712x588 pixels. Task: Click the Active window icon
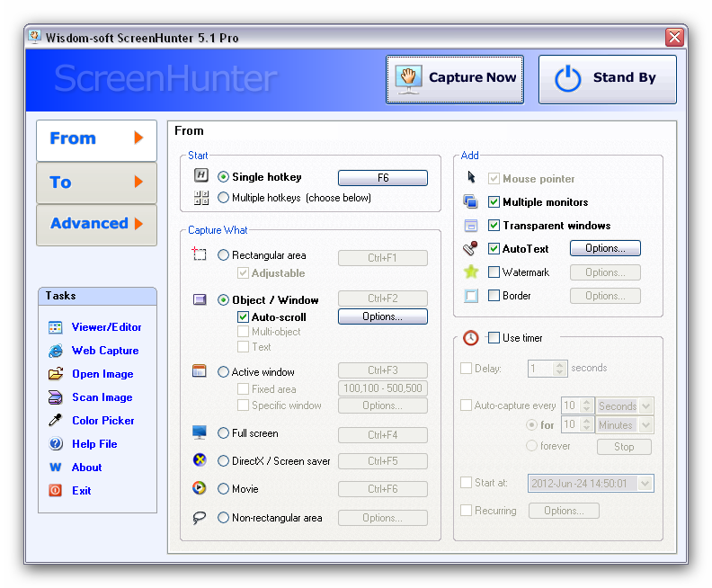pos(200,371)
